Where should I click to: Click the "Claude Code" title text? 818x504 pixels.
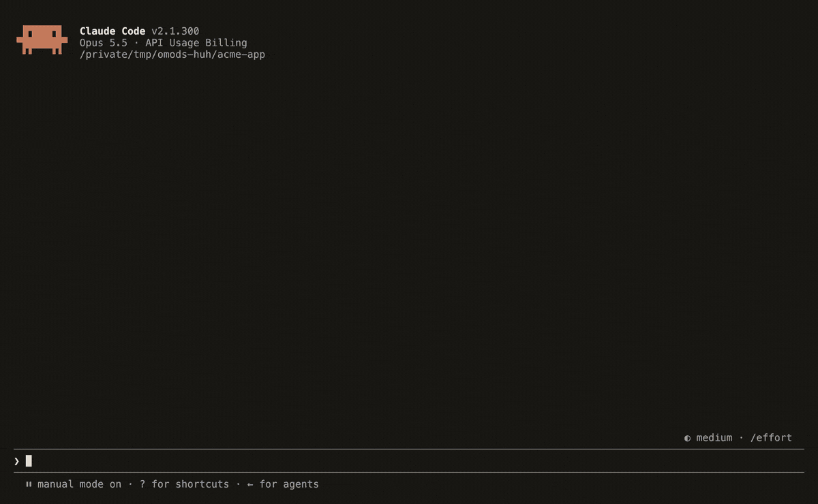pyautogui.click(x=112, y=31)
